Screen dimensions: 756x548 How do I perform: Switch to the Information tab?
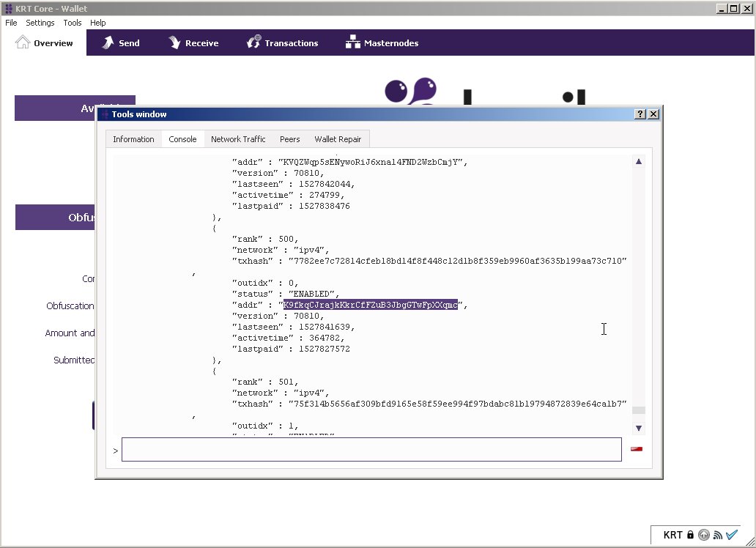coord(133,139)
